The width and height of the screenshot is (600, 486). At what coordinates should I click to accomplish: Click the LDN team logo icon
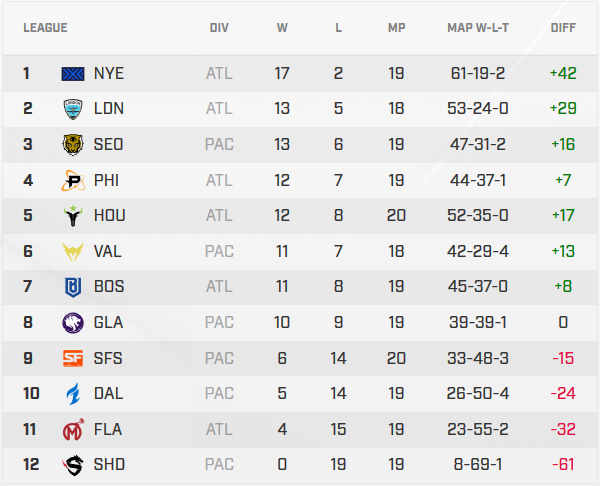point(74,109)
